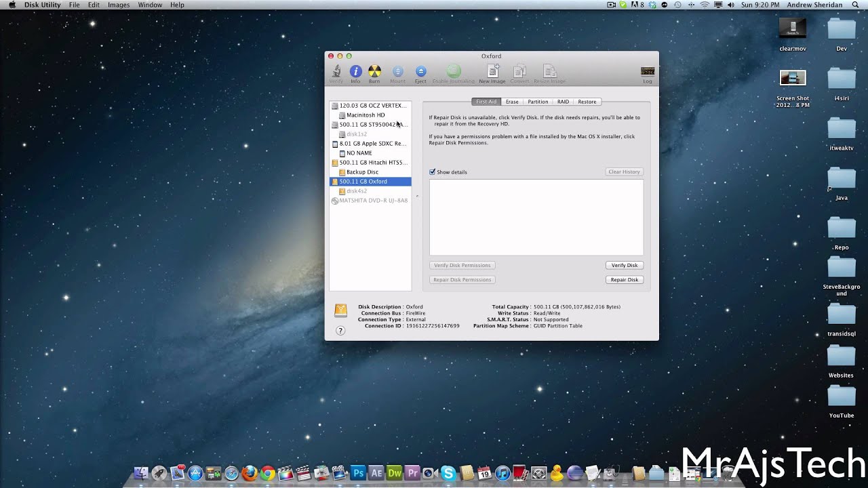Screen dimensions: 868x488
Task: Select the clear.mov desktop file
Action: (x=793, y=35)
